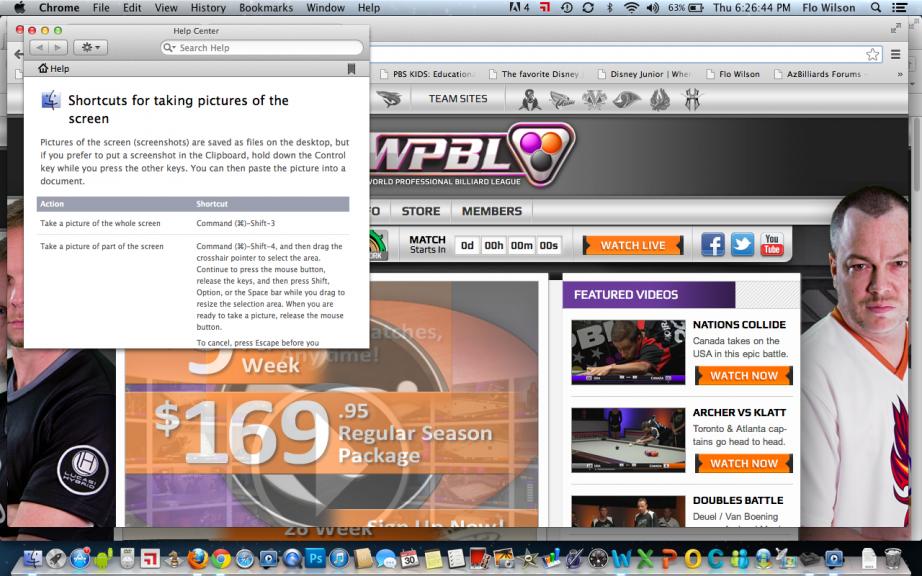Open the App Store from the dock

[80, 558]
